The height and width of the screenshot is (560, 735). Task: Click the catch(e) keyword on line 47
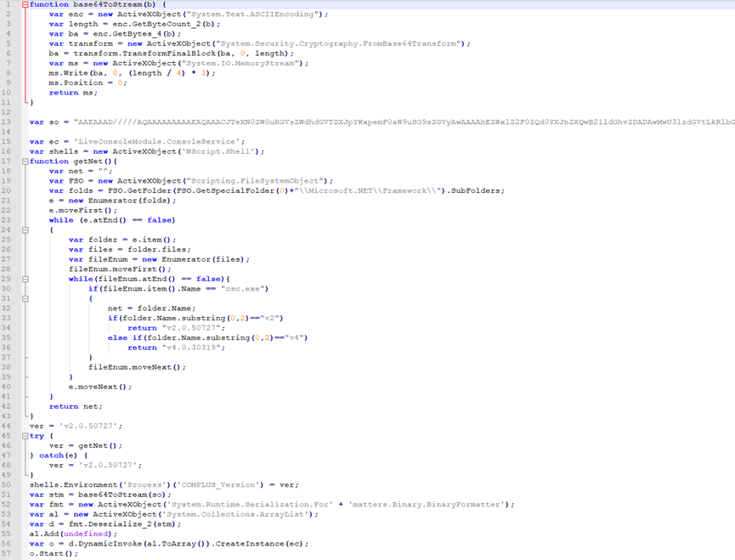click(x=58, y=455)
